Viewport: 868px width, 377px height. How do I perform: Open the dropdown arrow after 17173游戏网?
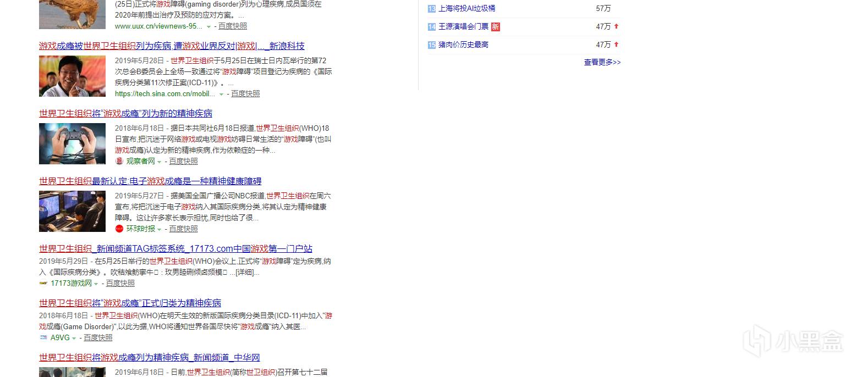(x=96, y=284)
